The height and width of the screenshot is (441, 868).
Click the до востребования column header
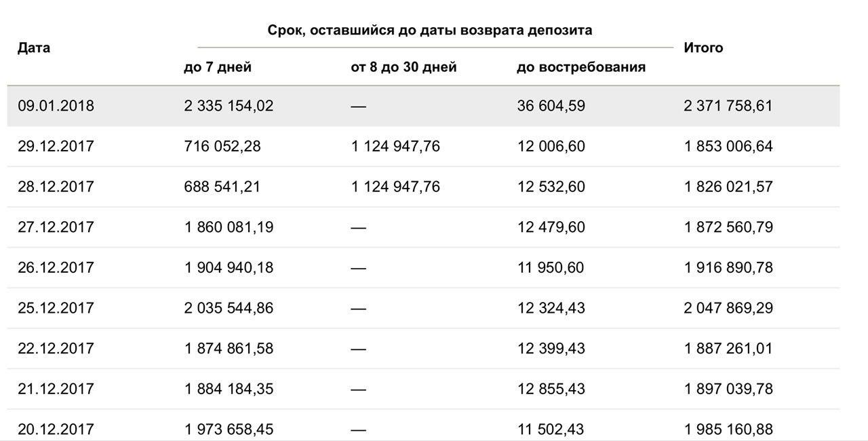tap(580, 67)
